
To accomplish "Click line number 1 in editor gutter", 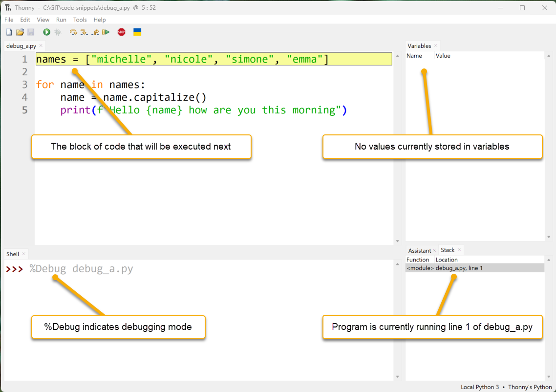I will tap(24, 59).
